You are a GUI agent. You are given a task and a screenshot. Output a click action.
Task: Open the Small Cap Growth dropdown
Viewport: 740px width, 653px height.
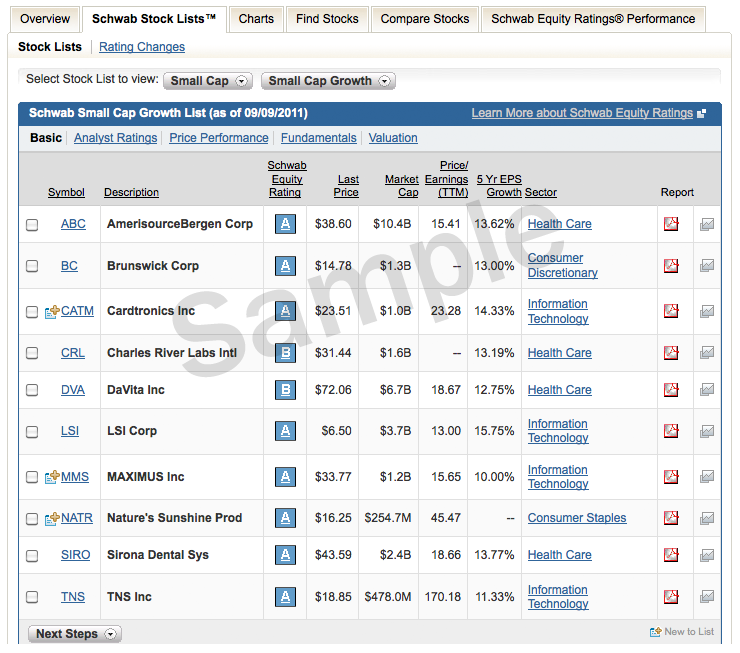(x=328, y=81)
